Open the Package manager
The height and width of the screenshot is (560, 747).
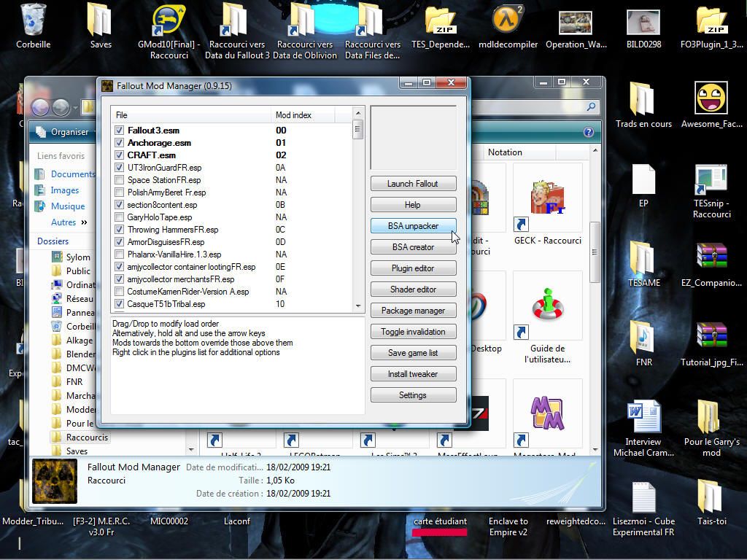click(x=413, y=311)
